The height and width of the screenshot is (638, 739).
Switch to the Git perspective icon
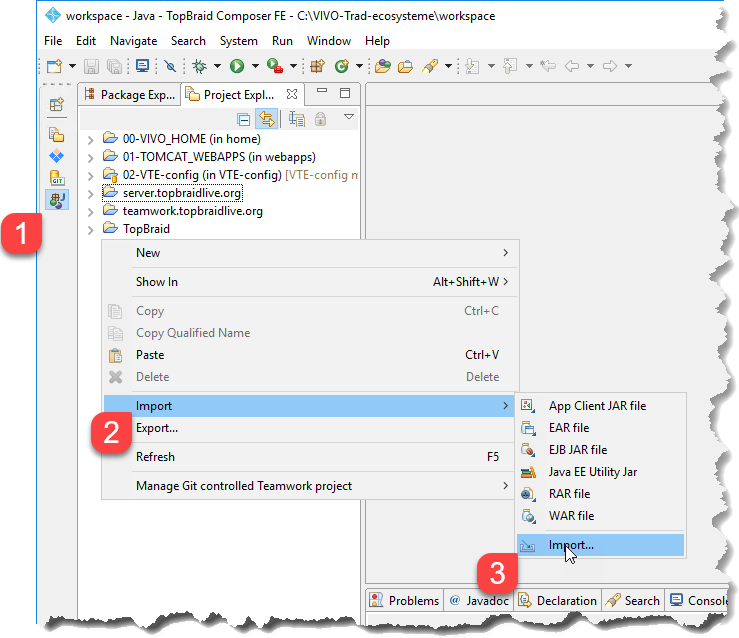[57, 178]
